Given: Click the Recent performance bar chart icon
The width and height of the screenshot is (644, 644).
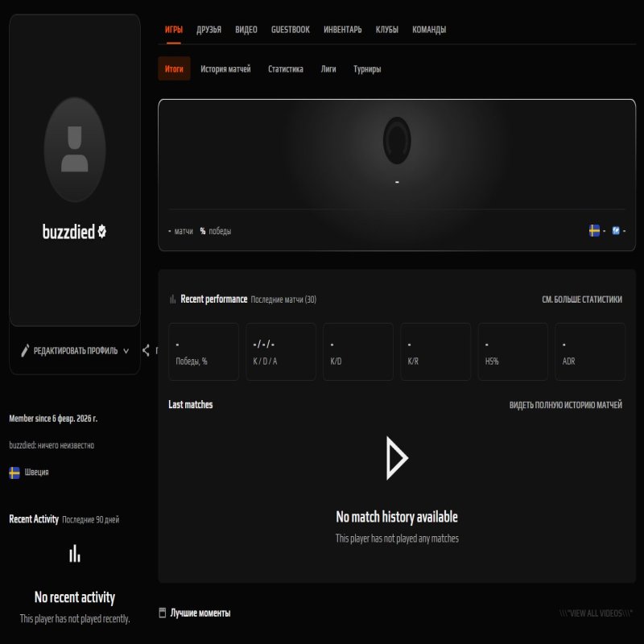Looking at the screenshot, I should pyautogui.click(x=171, y=298).
